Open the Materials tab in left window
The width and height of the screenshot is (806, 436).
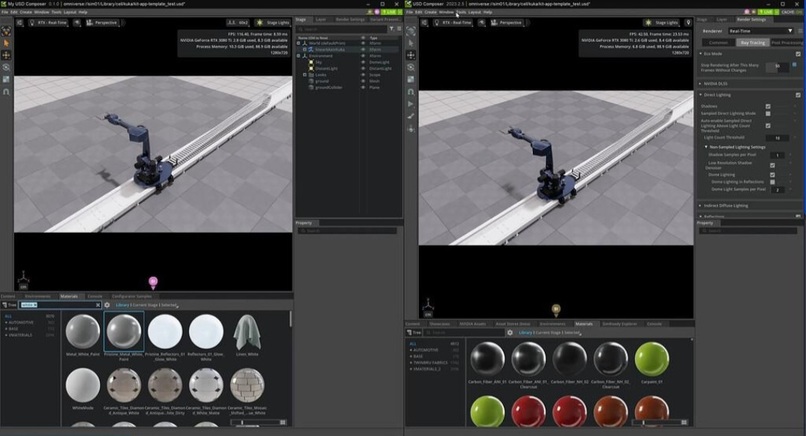pyautogui.click(x=69, y=296)
